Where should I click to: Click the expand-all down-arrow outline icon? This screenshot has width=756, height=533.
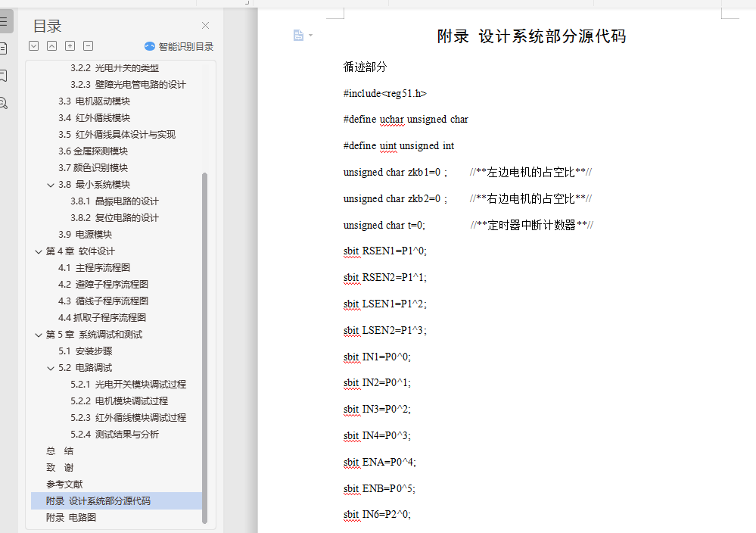(x=34, y=46)
